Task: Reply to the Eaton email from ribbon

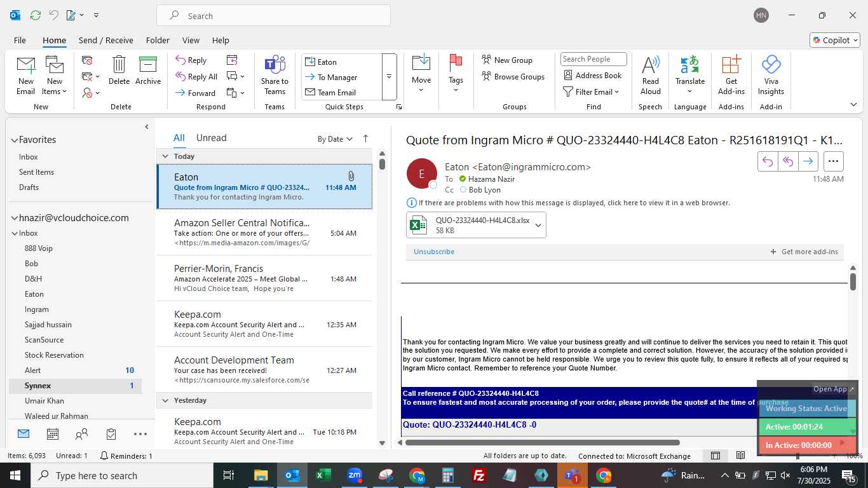Action: pos(191,60)
